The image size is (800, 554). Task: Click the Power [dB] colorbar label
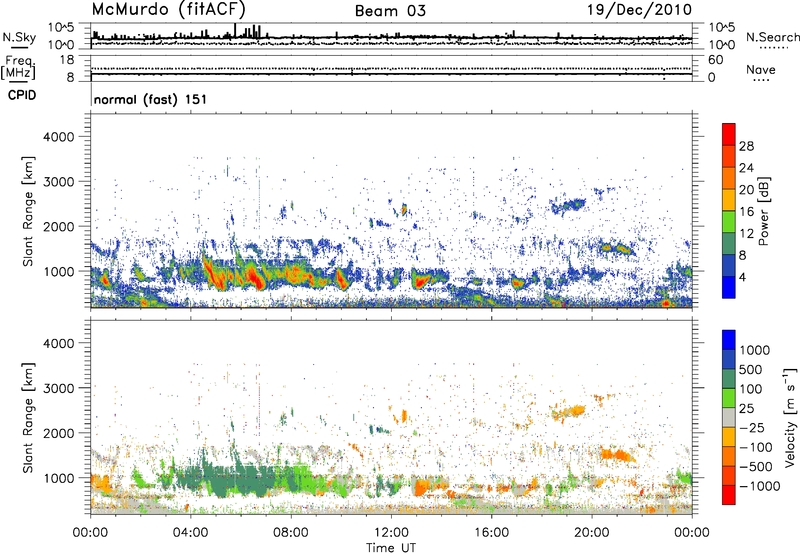pyautogui.click(x=763, y=211)
